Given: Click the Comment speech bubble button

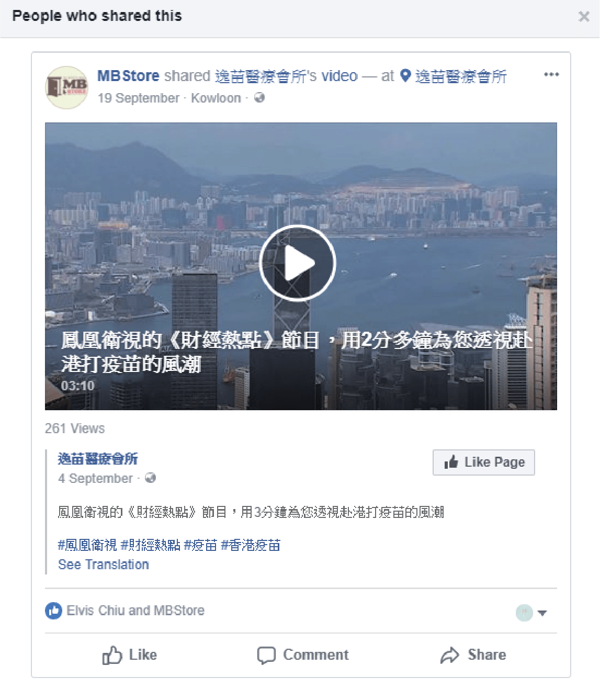Looking at the screenshot, I should 302,655.
